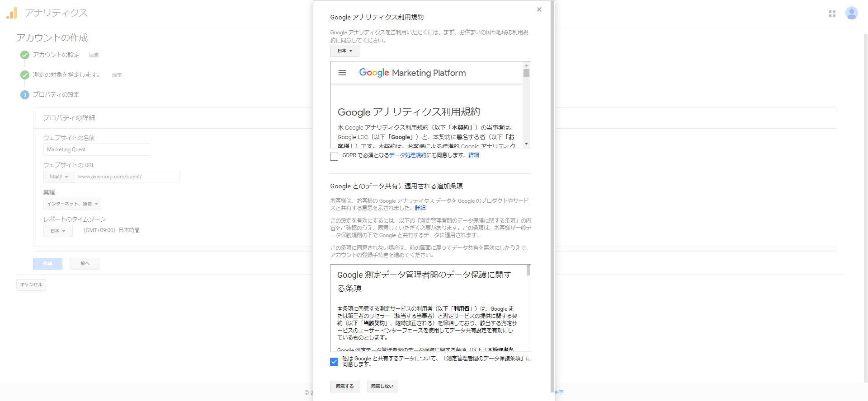Click the terms frame scrollbar up arrow
This screenshot has height=401, width=868.
526,65
